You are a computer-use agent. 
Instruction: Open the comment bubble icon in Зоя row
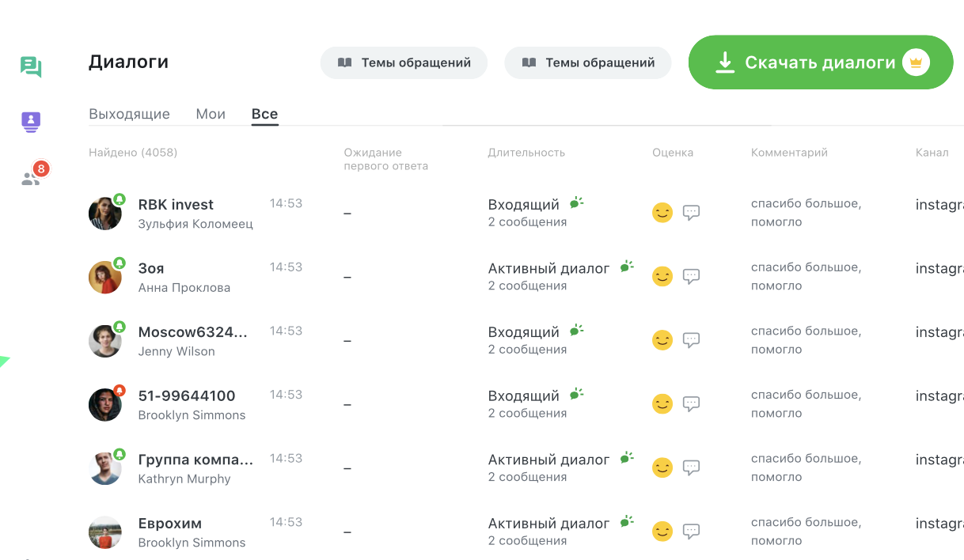coord(691,277)
